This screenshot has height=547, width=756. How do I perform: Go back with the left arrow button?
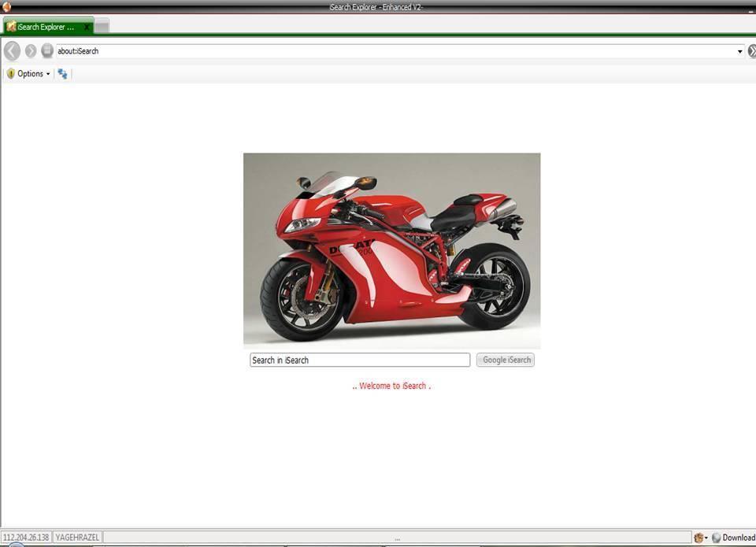click(x=13, y=50)
